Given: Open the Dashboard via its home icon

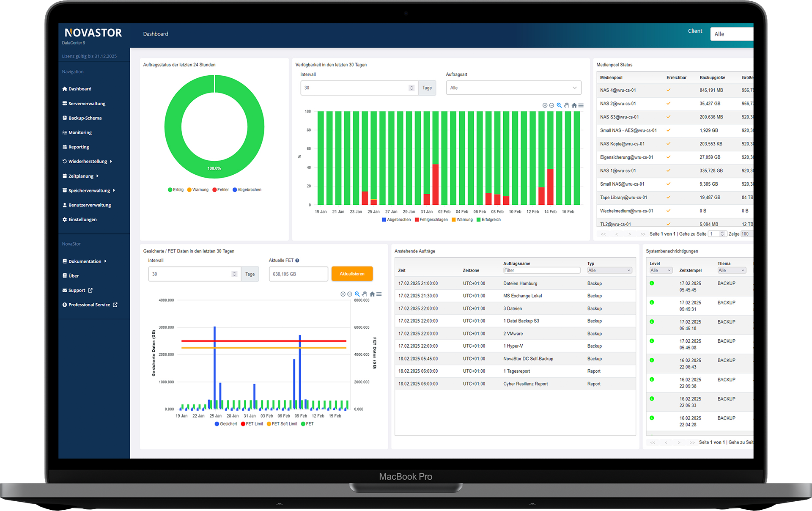Looking at the screenshot, I should tap(64, 88).
